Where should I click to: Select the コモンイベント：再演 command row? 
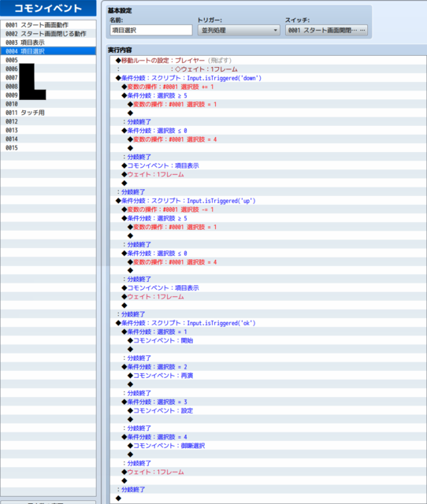click(268, 376)
